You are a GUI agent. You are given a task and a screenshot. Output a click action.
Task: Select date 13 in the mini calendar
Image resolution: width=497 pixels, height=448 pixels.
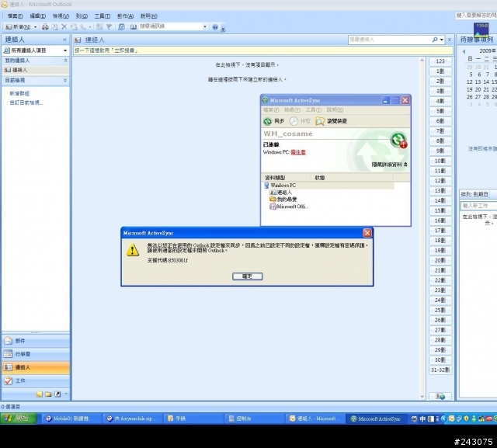478,82
